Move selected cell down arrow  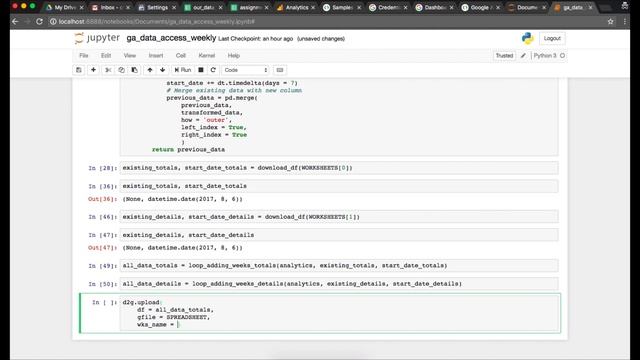click(162, 70)
